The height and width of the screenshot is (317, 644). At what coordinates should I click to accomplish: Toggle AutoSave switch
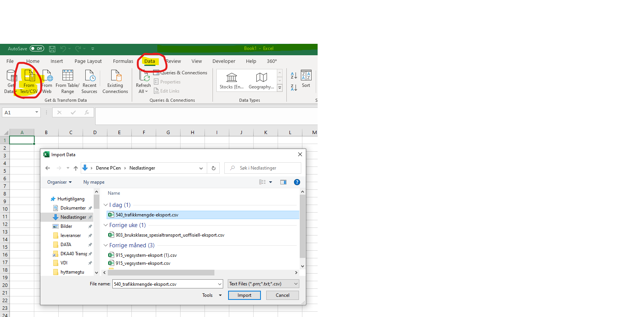point(37,49)
